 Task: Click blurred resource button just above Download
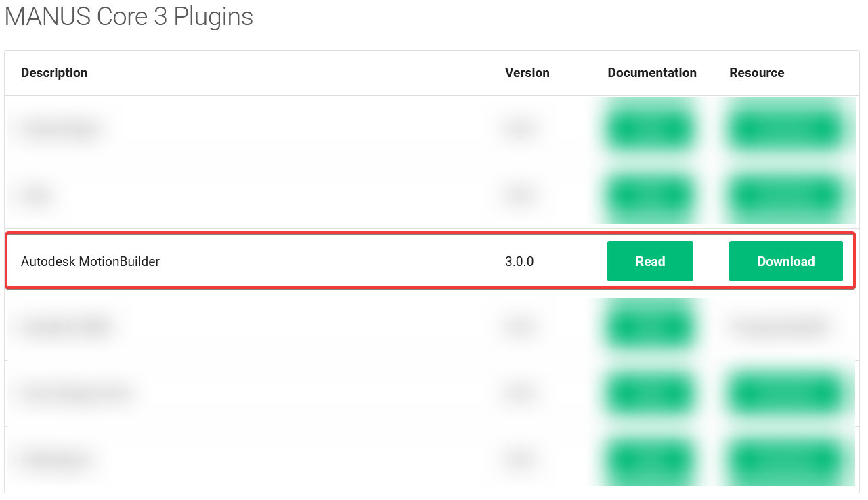tap(785, 195)
